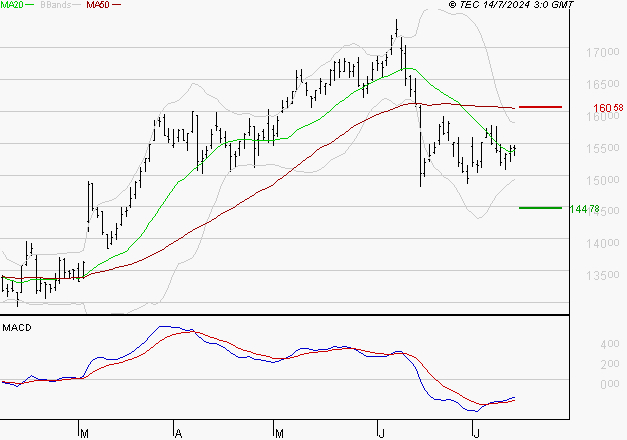The image size is (627, 440).
Task: Click the second M month marker on time axis
Action: 279,433
